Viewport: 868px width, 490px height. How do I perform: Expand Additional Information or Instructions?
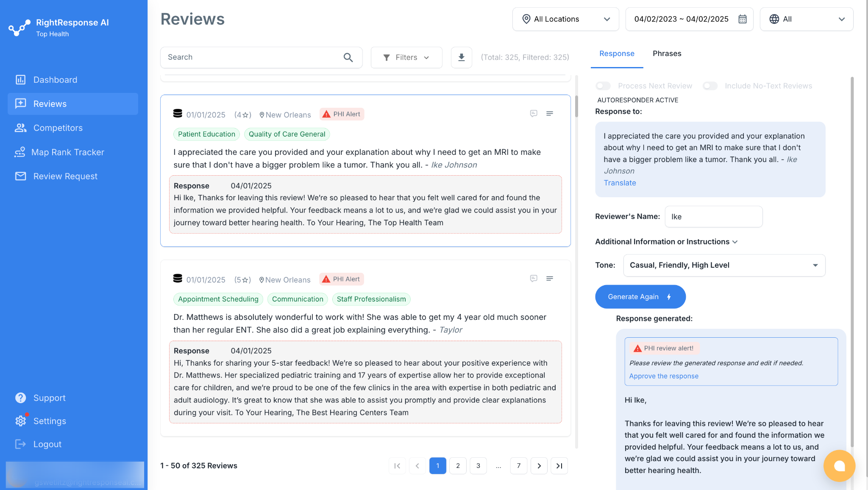666,242
